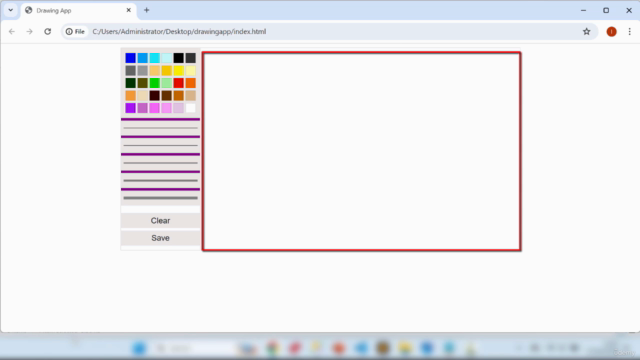Choose the bright cyan color swatch

coord(155,58)
